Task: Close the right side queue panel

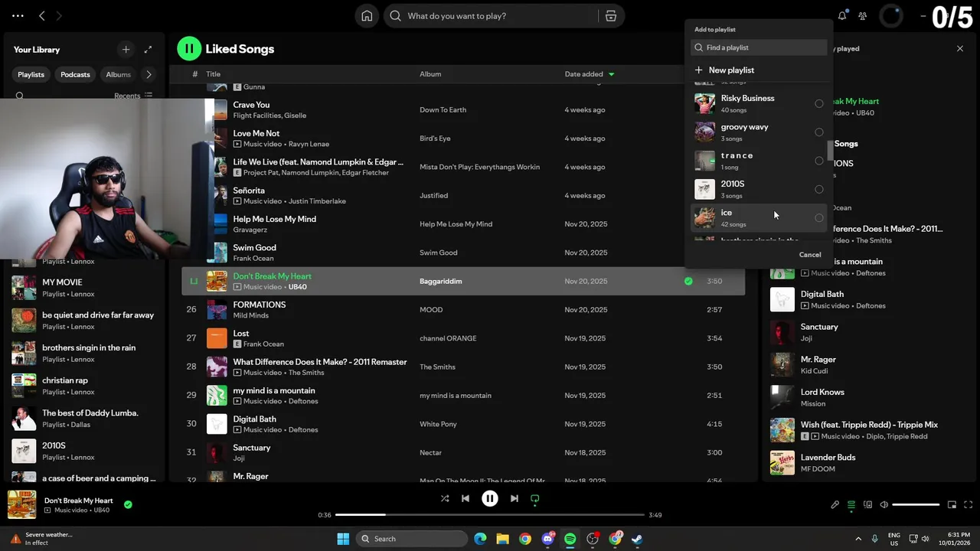Action: 960,48
